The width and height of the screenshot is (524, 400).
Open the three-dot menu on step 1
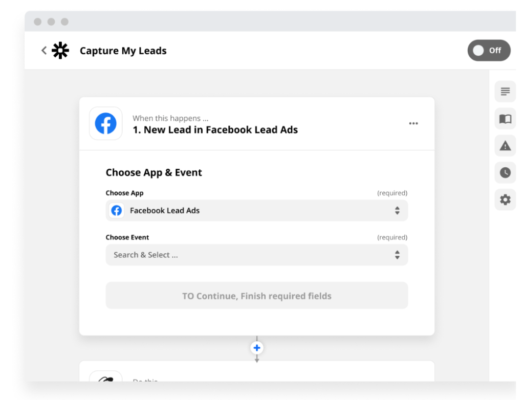(413, 123)
